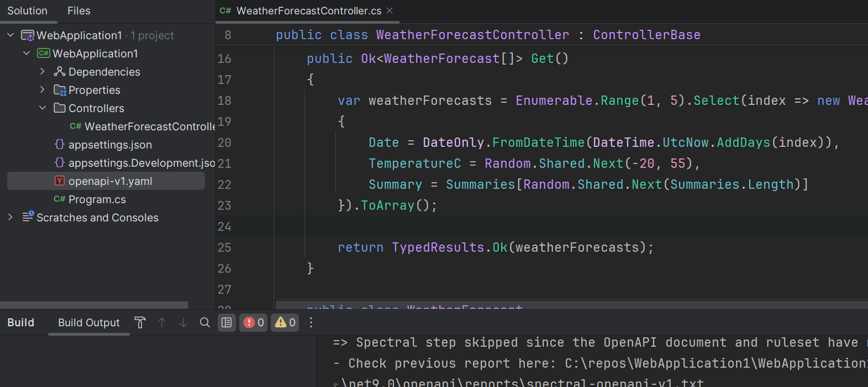
Task: Click the Get() method name on line 16
Action: [542, 59]
